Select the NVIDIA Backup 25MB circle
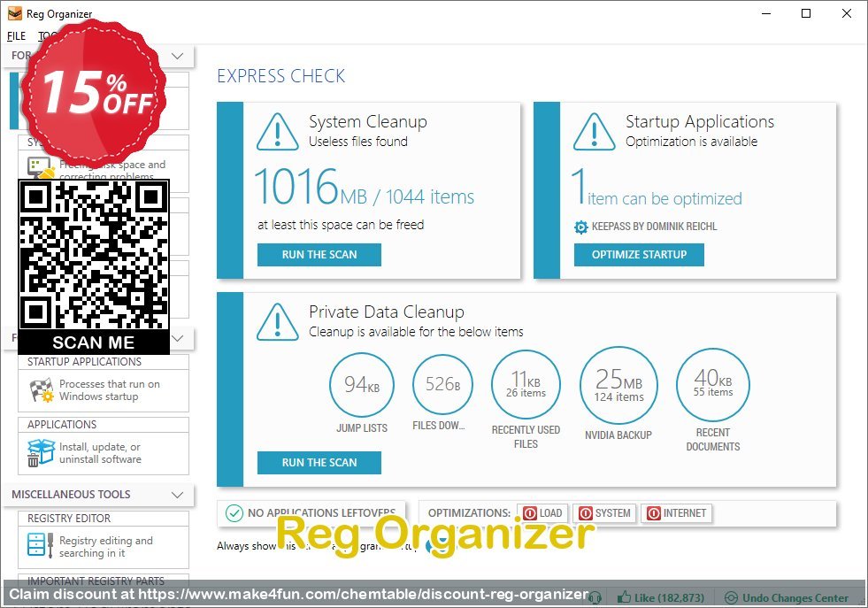This screenshot has width=868, height=608. [x=618, y=386]
